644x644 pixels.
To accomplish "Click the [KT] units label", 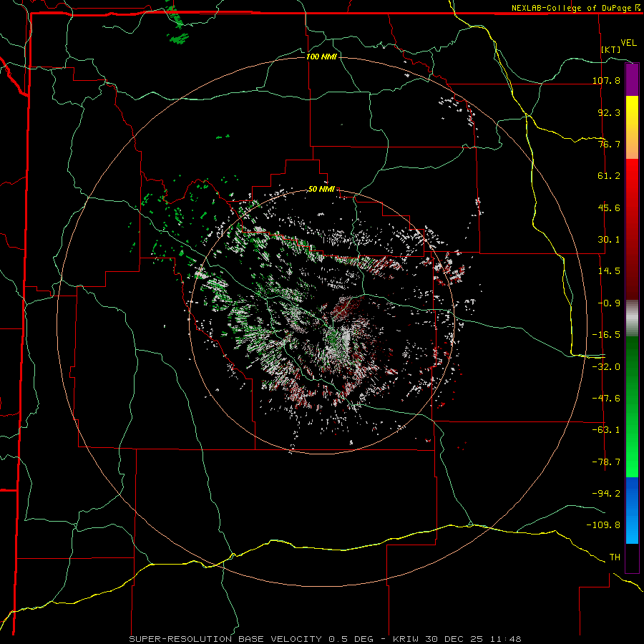I will (611, 49).
